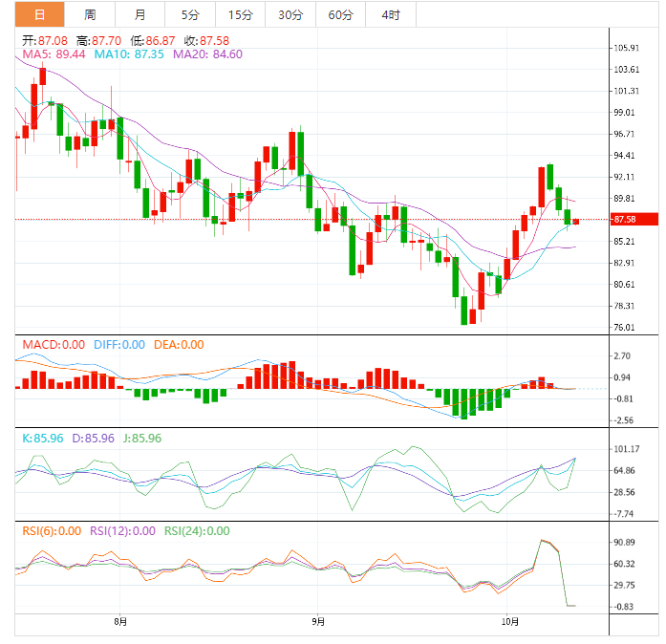Click the 103.61 price axis label
This screenshot has height=644, width=666.
[627, 69]
